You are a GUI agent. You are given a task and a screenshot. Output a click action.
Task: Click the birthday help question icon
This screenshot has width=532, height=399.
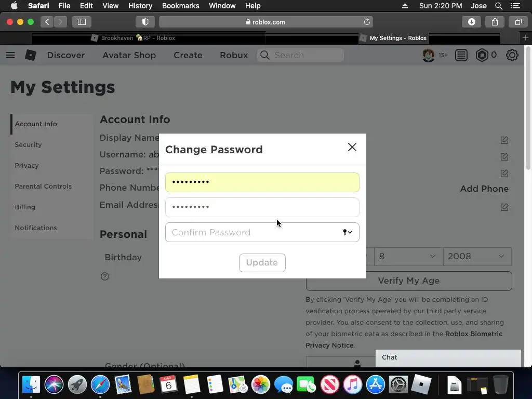105,276
